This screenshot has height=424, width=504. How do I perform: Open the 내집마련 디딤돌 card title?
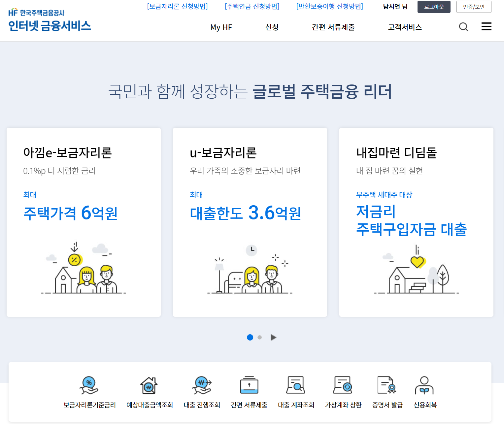tap(396, 152)
